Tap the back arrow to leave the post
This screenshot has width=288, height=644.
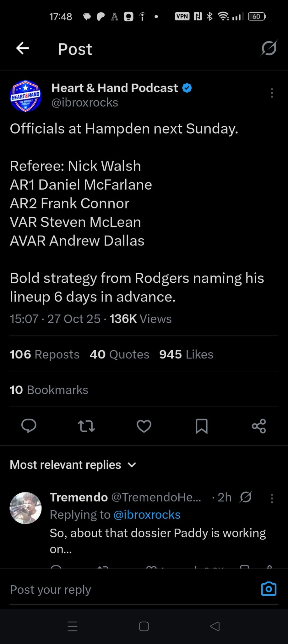pos(23,48)
